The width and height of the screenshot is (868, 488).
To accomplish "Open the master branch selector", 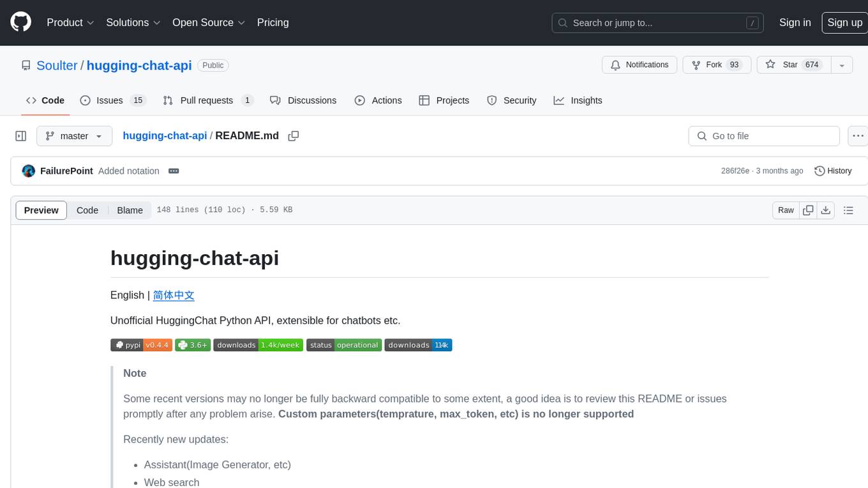I will click(74, 136).
